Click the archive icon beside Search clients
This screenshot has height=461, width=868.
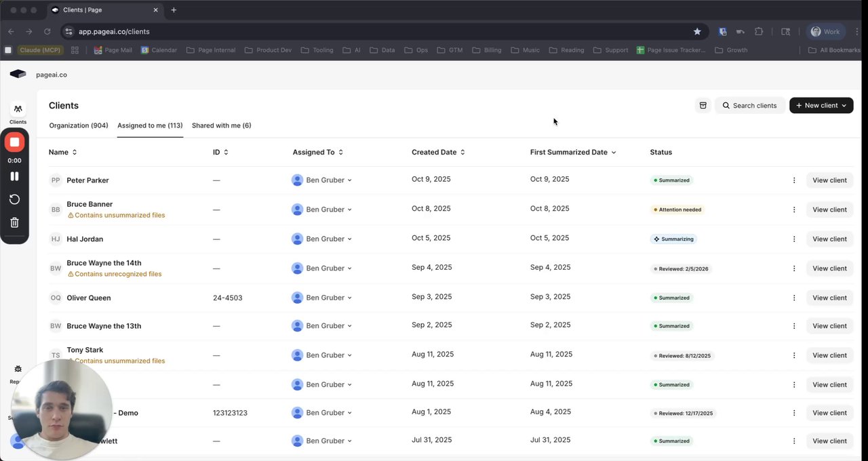click(x=703, y=105)
